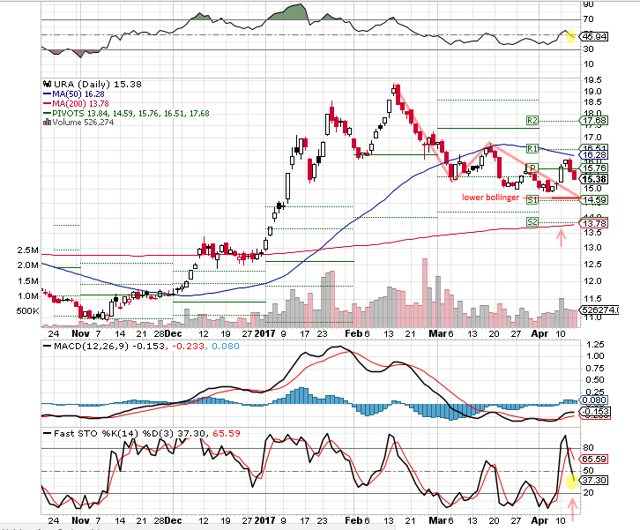Image resolution: width=640 pixels, height=530 pixels.
Task: Click the 15.38 last price tag
Action: click(594, 179)
